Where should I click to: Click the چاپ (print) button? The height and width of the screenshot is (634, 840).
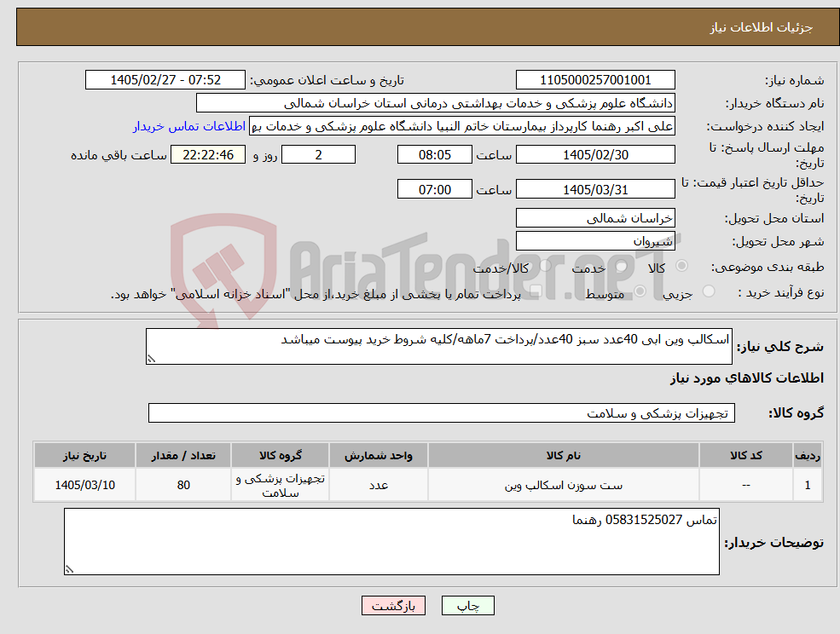coord(467,606)
